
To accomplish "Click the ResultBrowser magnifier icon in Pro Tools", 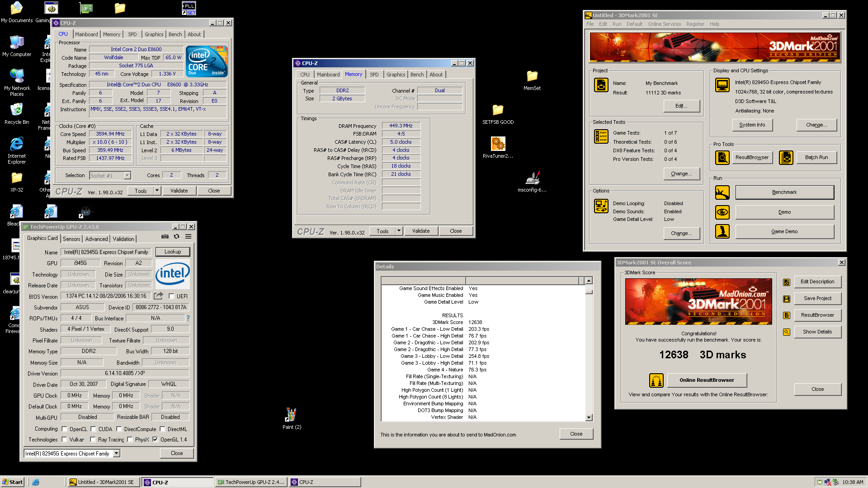I will click(x=722, y=157).
